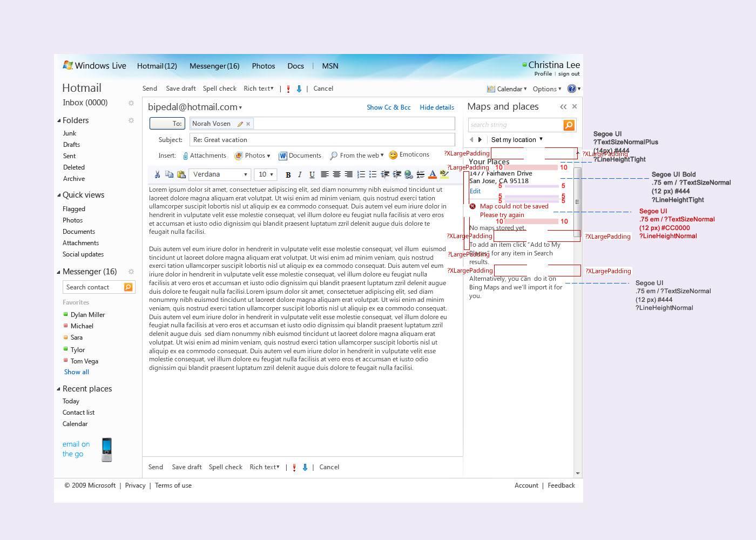
Task: Change the font color with the A icon
Action: pos(433,174)
